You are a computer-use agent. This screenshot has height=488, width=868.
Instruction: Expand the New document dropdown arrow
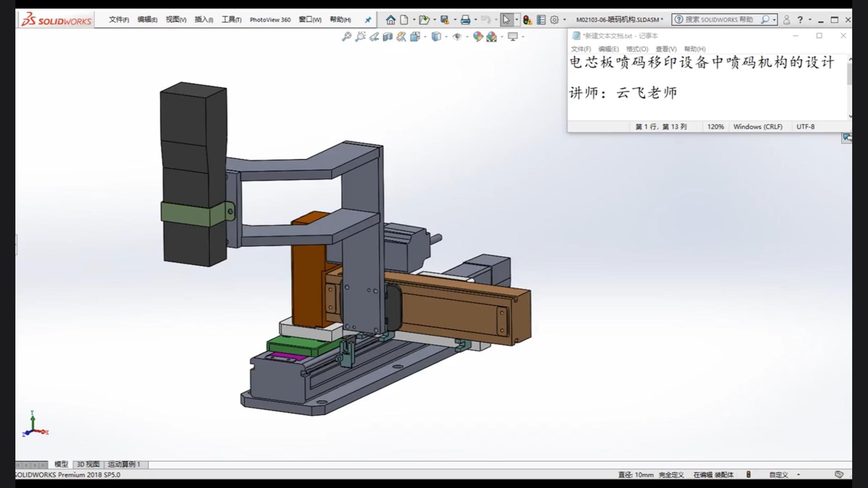coord(414,20)
